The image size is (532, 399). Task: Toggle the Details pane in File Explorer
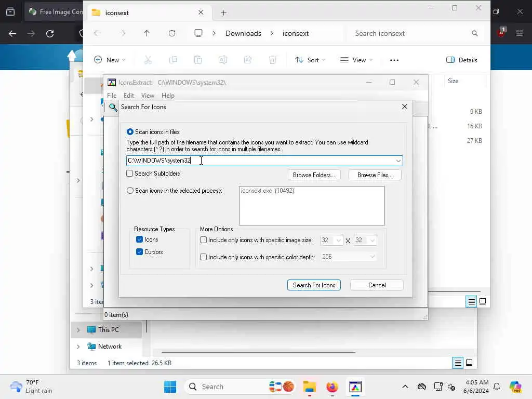point(461,60)
